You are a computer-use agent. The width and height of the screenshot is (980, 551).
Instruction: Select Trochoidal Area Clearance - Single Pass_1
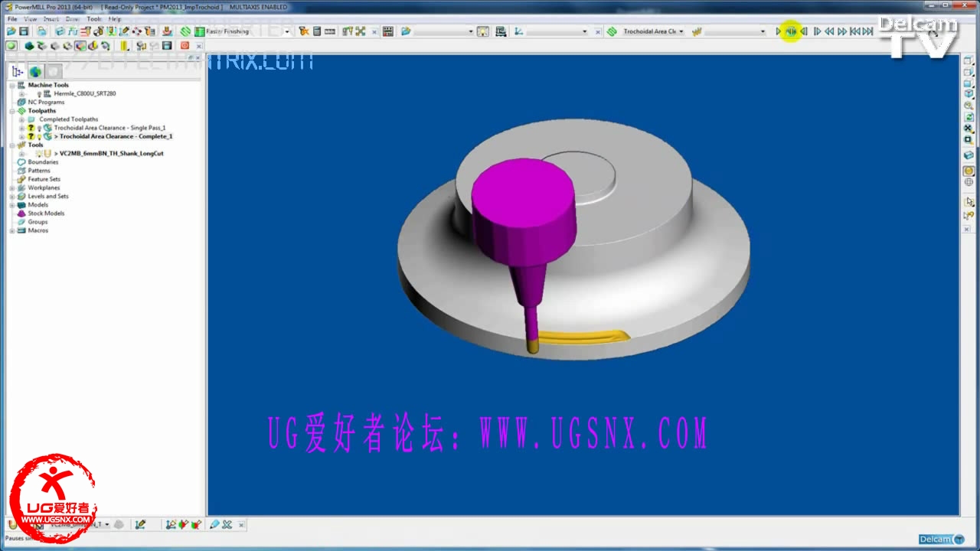coord(109,128)
